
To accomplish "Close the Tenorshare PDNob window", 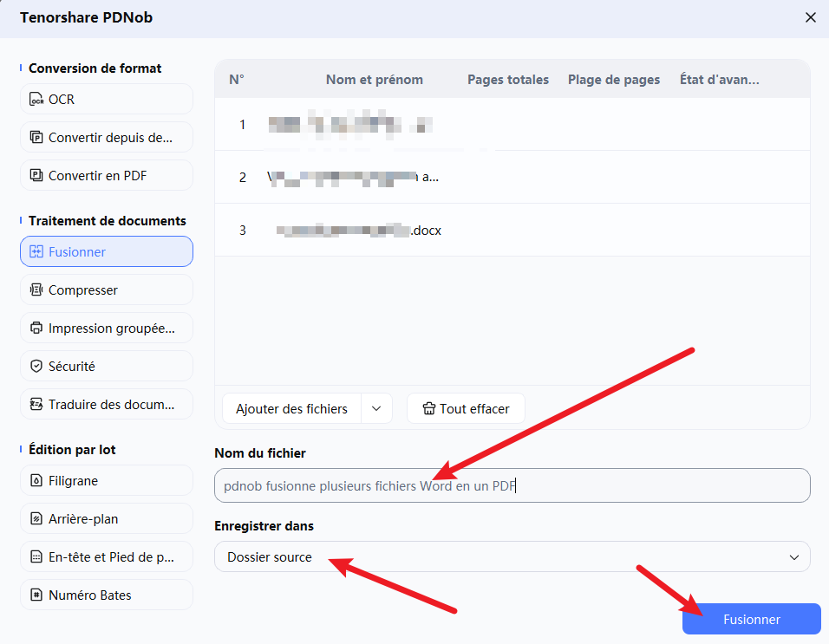I will pyautogui.click(x=811, y=17).
